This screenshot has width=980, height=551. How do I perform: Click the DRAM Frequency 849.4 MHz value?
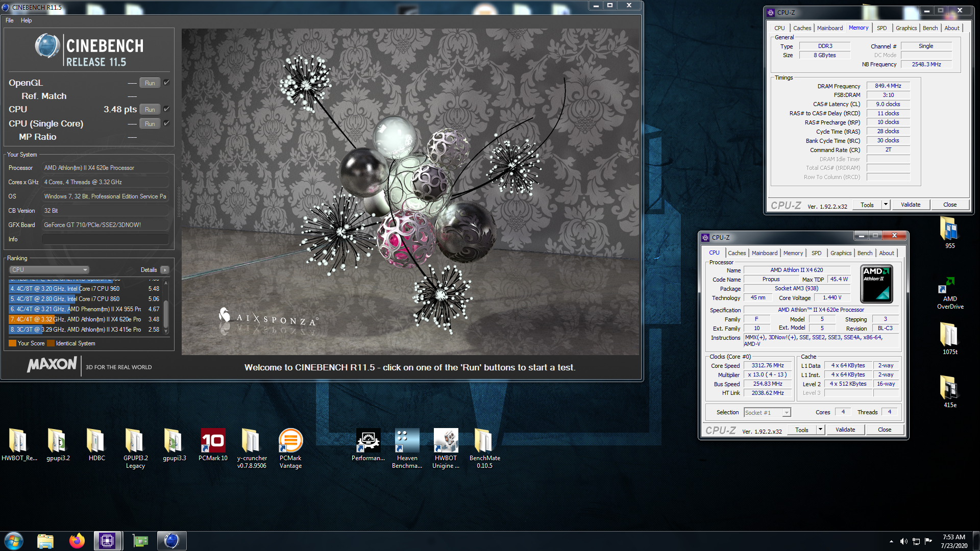point(888,86)
